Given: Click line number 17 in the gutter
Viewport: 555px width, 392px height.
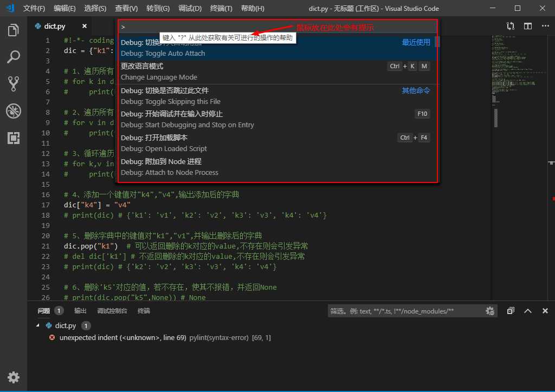Looking at the screenshot, I should (x=46, y=205).
